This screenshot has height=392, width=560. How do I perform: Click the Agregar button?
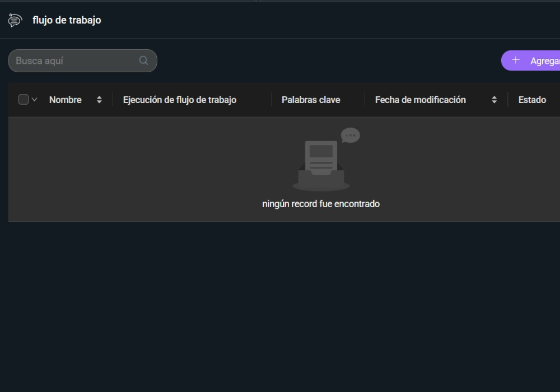click(538, 60)
